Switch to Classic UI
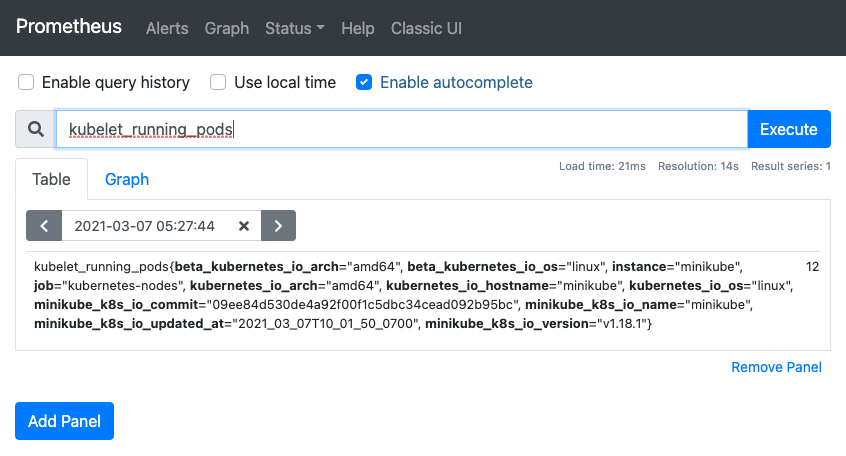Image resolution: width=846 pixels, height=456 pixels. [x=426, y=28]
